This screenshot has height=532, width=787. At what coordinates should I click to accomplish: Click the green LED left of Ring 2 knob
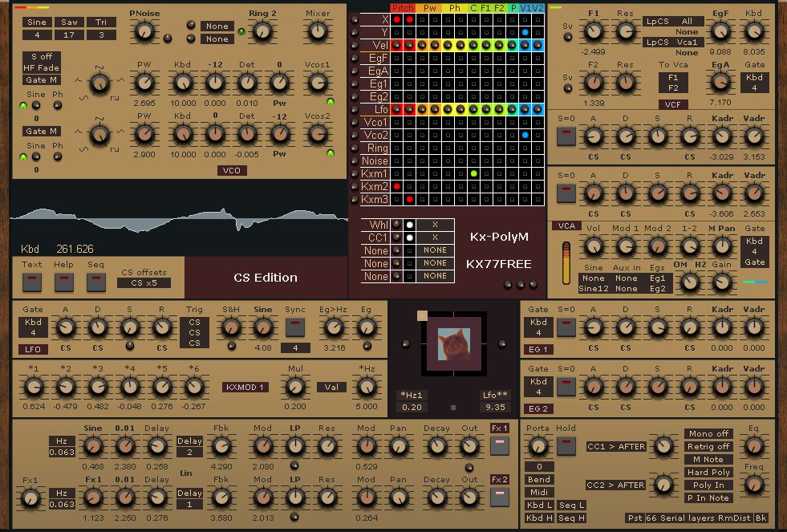click(x=241, y=31)
